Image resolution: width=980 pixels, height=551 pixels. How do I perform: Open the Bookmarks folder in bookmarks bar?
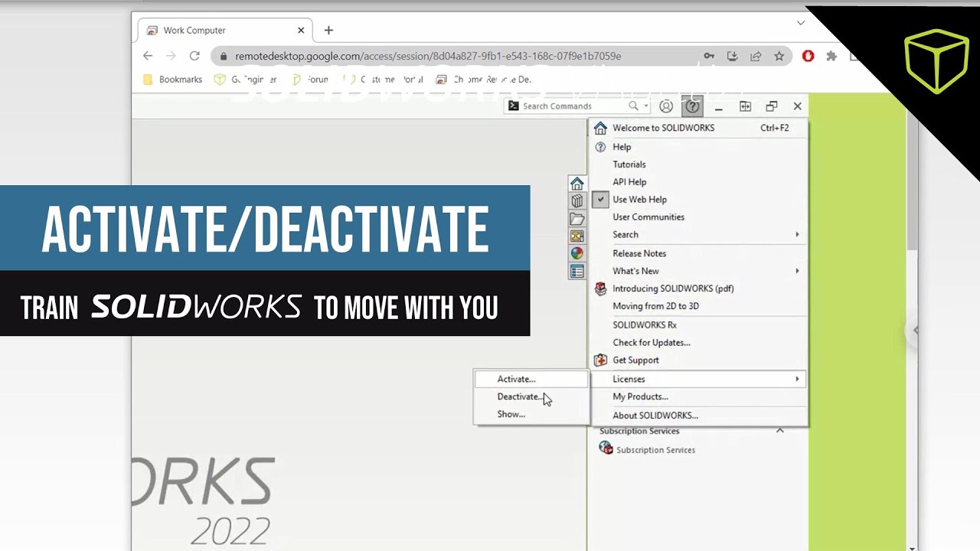[173, 80]
